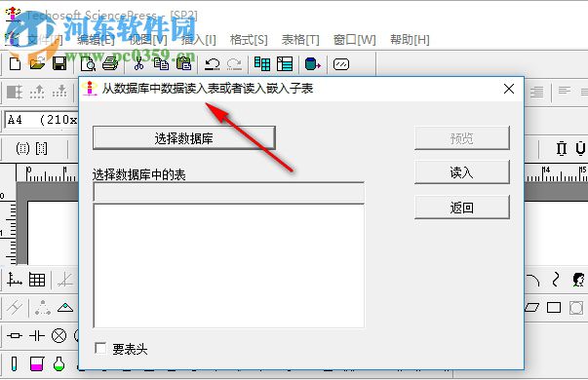Open the 帮助[H] menu
Image resolution: width=588 pixels, height=380 pixels.
pos(410,40)
